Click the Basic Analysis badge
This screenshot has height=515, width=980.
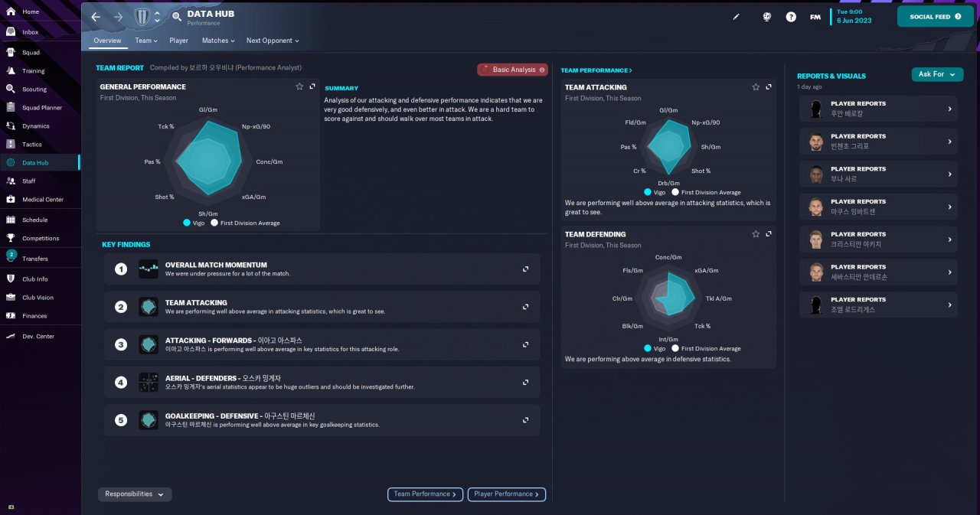512,70
